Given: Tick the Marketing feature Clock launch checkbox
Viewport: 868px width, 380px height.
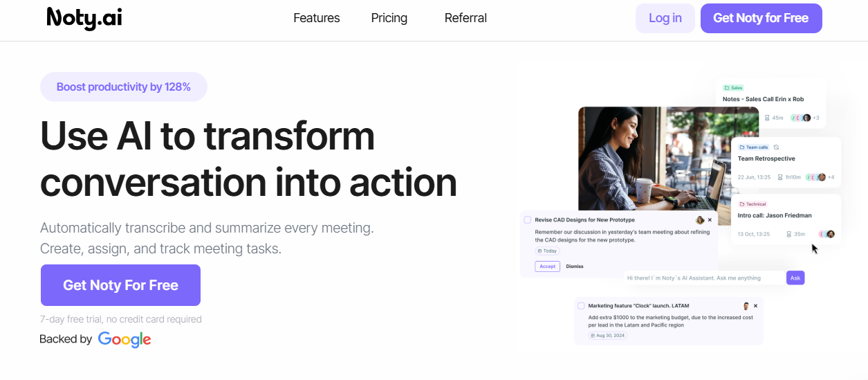Looking at the screenshot, I should 581,306.
